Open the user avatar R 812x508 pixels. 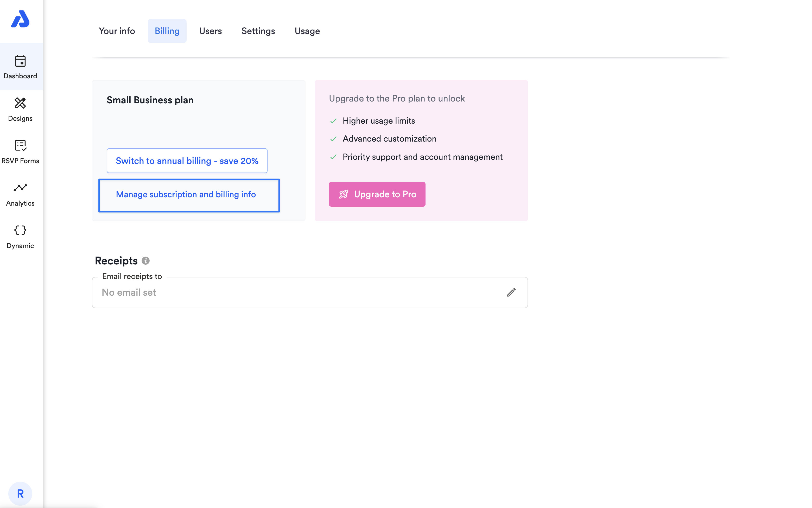pyautogui.click(x=20, y=493)
